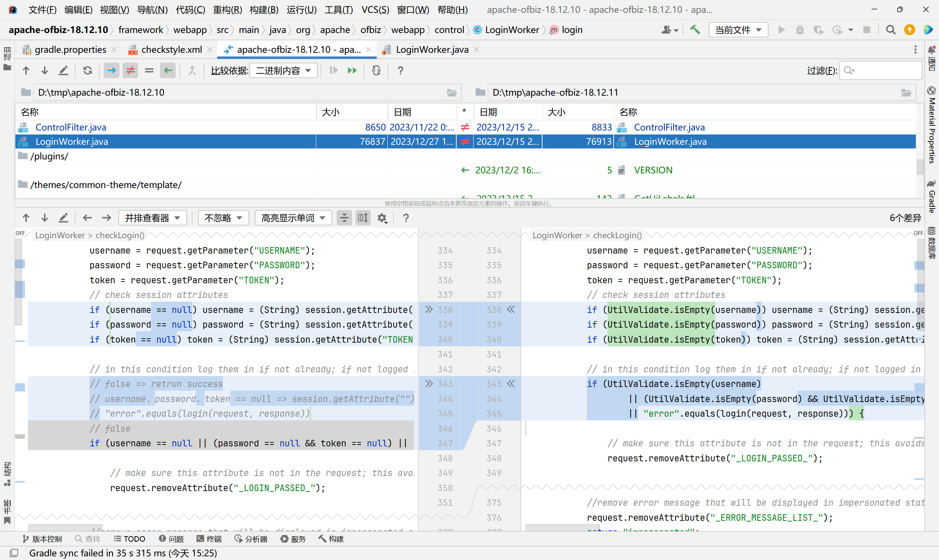Toggle show equal files filter
Image resolution: width=939 pixels, height=560 pixels.
point(149,71)
